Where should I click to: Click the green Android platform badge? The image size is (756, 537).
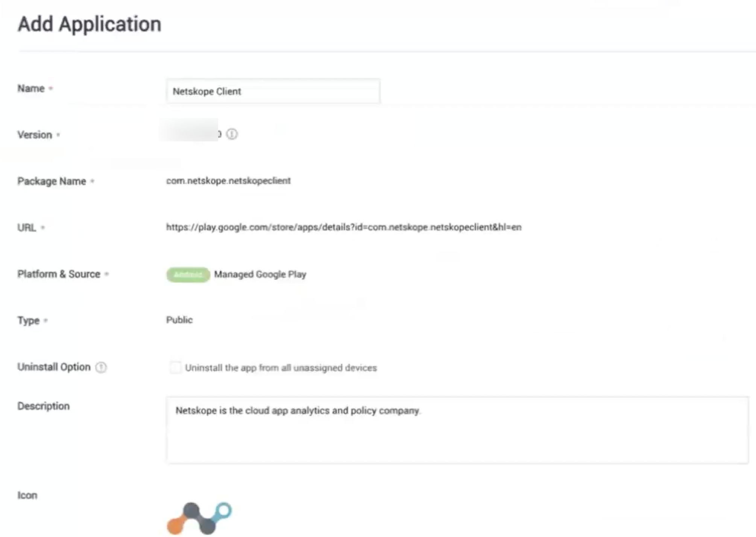coord(188,275)
